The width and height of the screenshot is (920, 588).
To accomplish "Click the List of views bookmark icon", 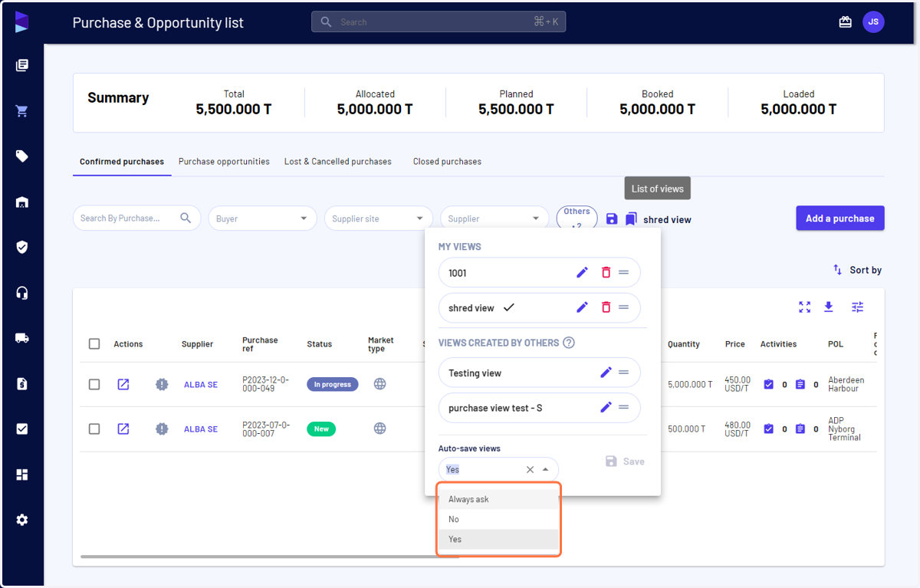I will (631, 219).
